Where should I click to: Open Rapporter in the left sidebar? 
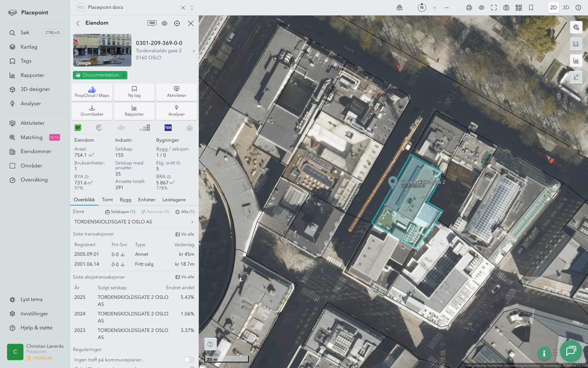pyautogui.click(x=32, y=75)
